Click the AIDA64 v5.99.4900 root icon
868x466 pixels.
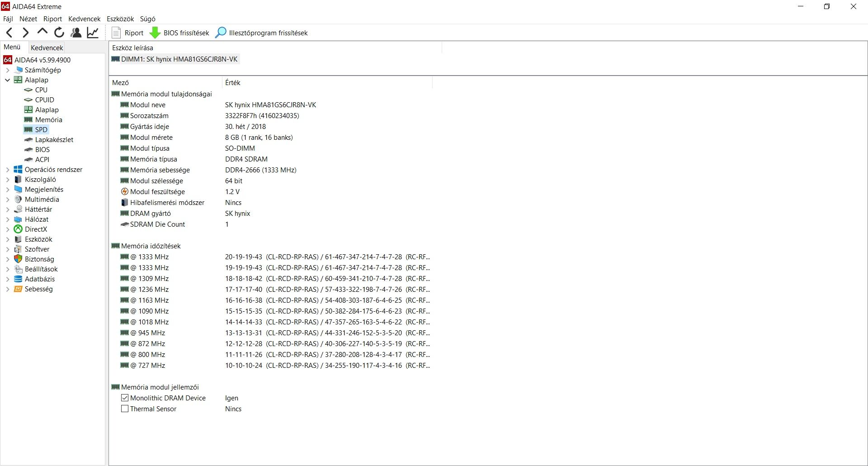[7, 60]
